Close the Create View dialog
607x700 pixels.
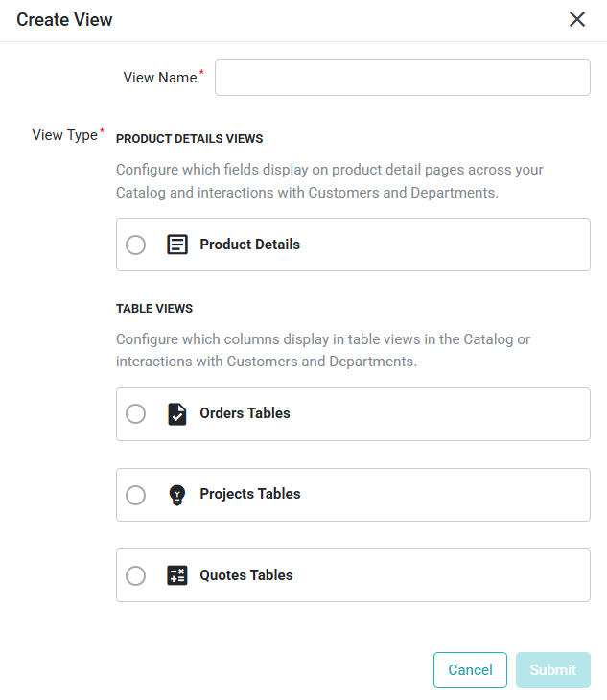point(577,19)
